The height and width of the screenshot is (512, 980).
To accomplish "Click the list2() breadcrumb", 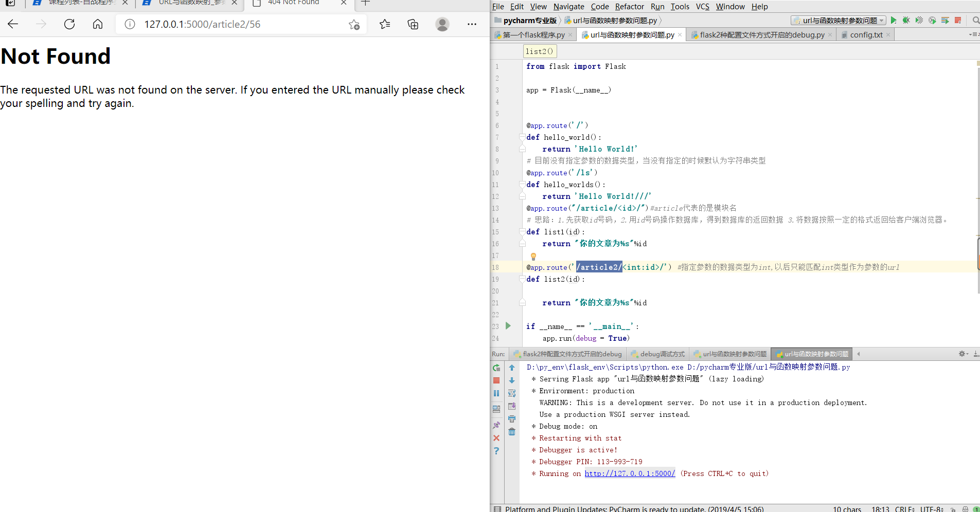I will 540,51.
